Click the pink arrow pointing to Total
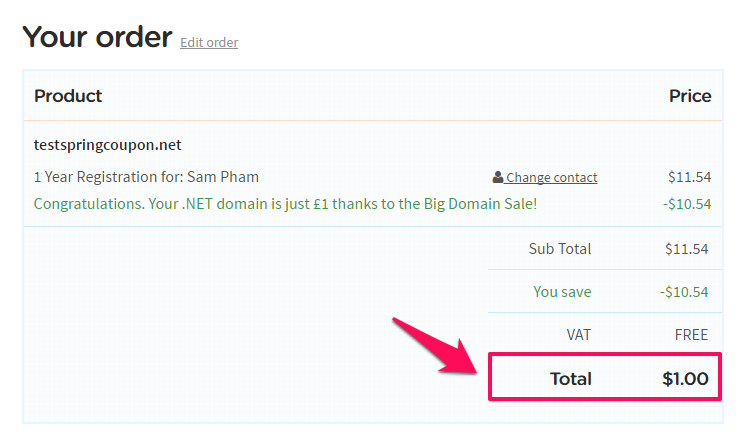 point(436,346)
